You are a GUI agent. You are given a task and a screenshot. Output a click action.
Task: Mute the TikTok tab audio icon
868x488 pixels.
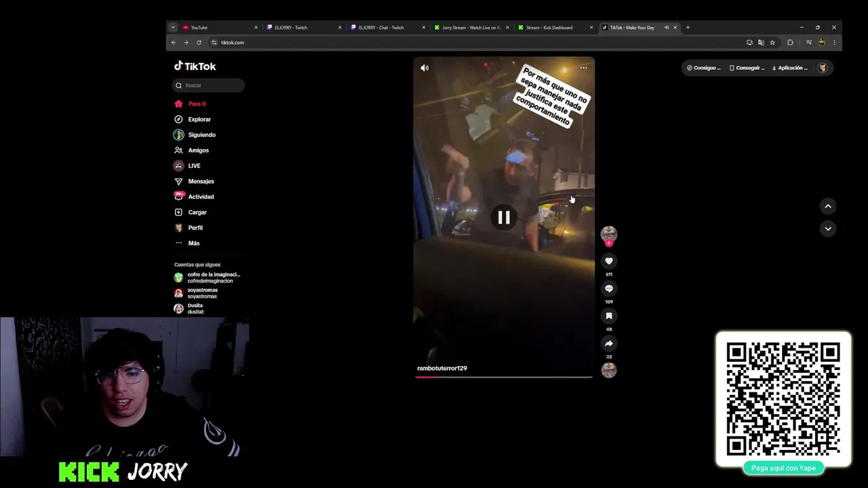[x=667, y=28]
